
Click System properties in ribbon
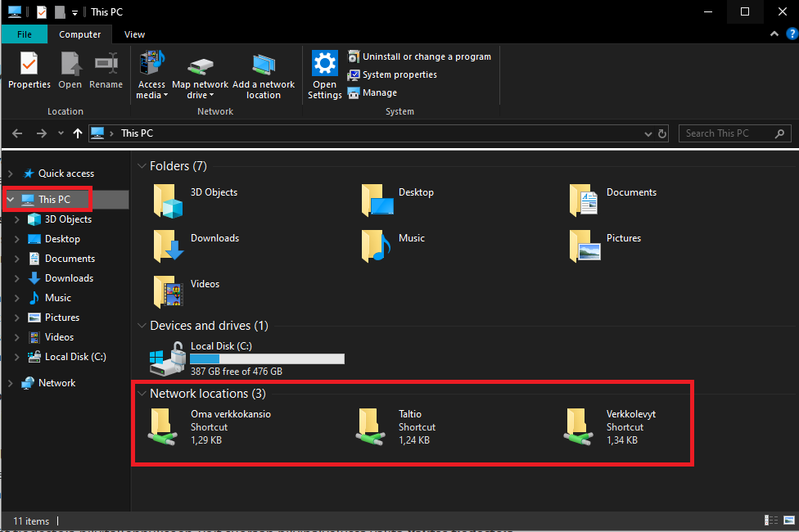tap(399, 74)
